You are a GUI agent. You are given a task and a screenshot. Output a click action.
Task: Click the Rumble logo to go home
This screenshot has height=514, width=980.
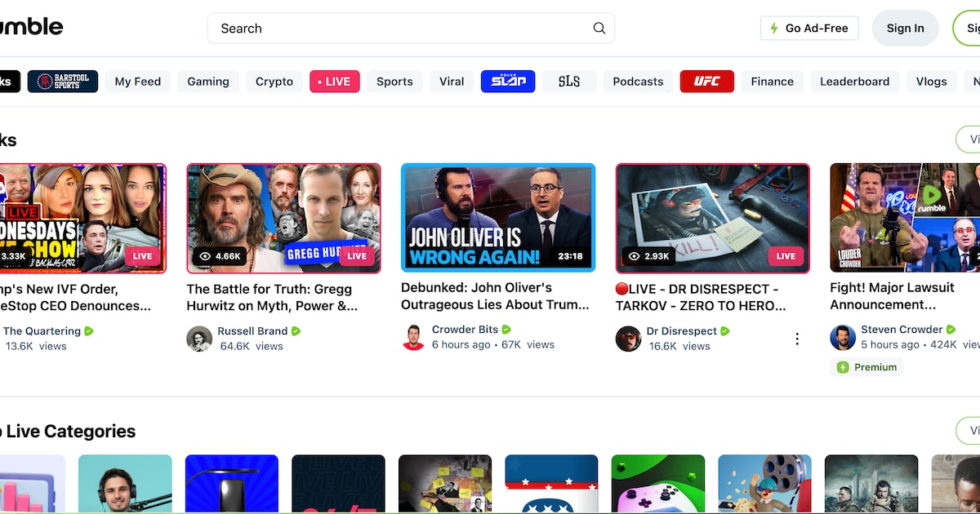tap(31, 27)
